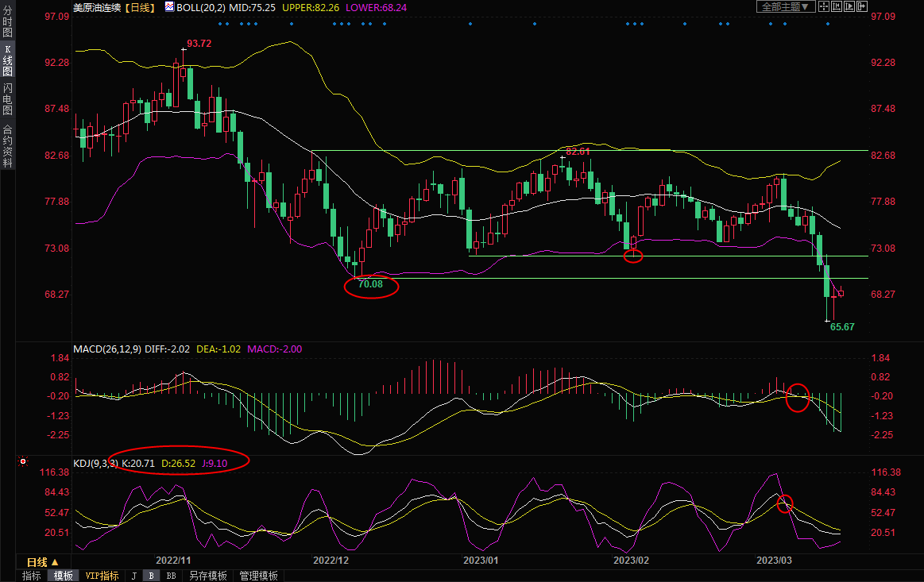Click the panel exit arrow icon at top right

(x=861, y=6)
